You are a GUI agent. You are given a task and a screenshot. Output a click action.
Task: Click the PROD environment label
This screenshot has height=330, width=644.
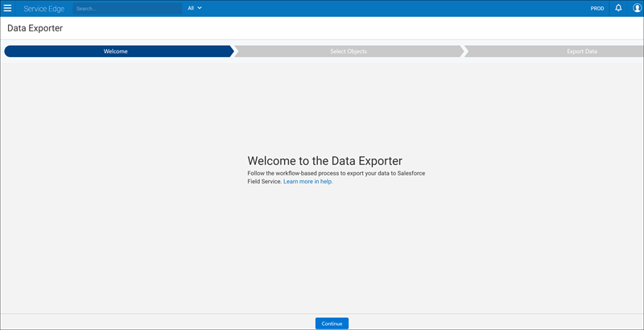click(x=597, y=9)
